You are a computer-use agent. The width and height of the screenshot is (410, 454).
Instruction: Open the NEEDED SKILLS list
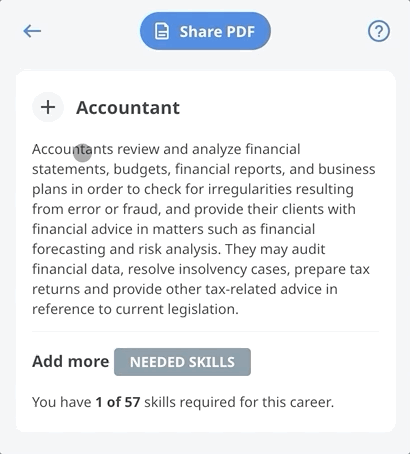coord(182,362)
